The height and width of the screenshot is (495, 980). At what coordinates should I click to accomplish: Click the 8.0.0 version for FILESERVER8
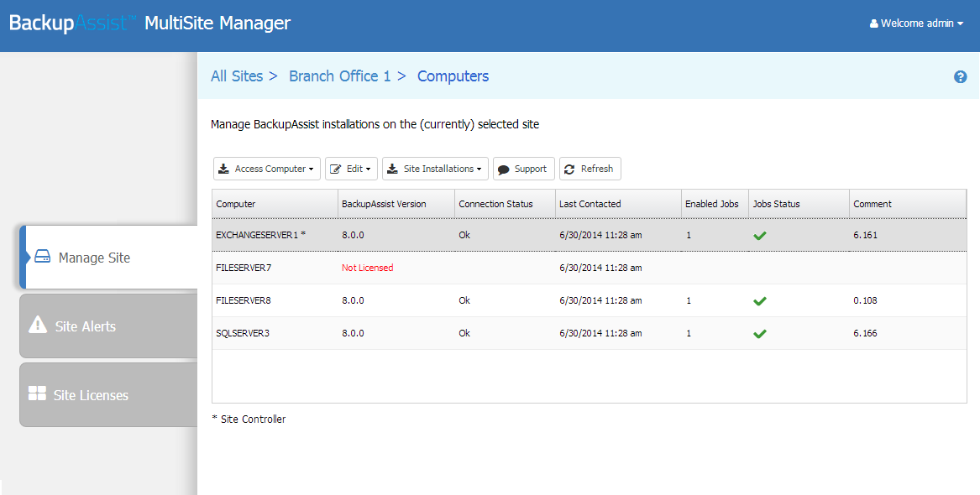pyautogui.click(x=354, y=301)
